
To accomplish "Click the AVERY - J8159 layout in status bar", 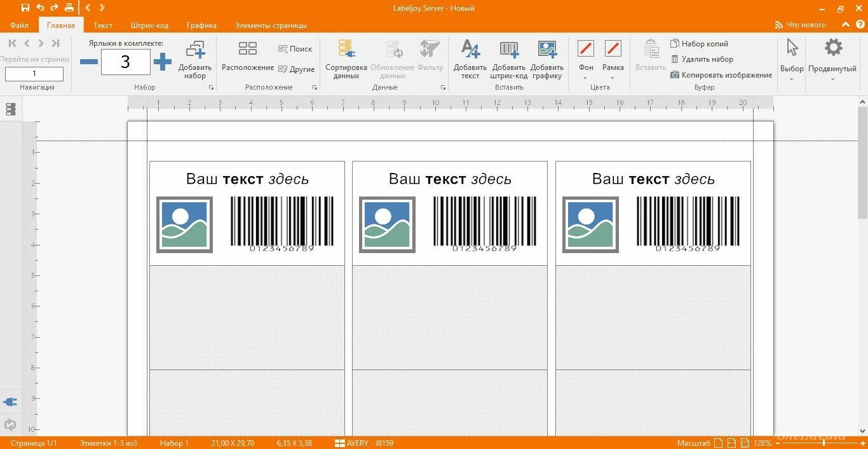I will [x=364, y=443].
